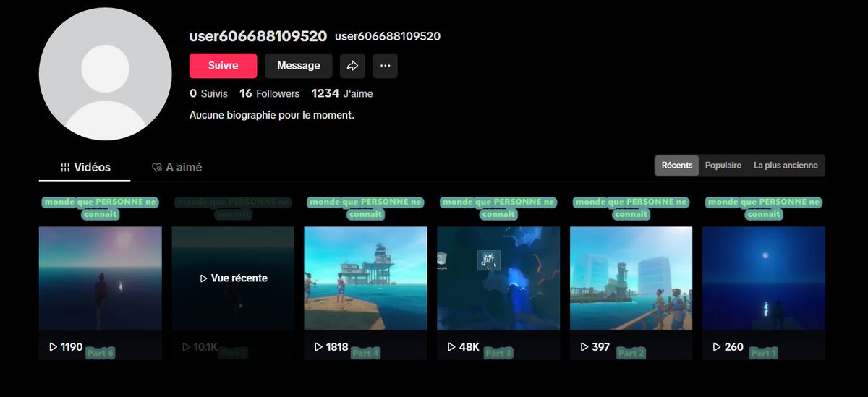The width and height of the screenshot is (868, 397).
Task: Open the Vue récente Part 5 video
Action: pos(233,278)
